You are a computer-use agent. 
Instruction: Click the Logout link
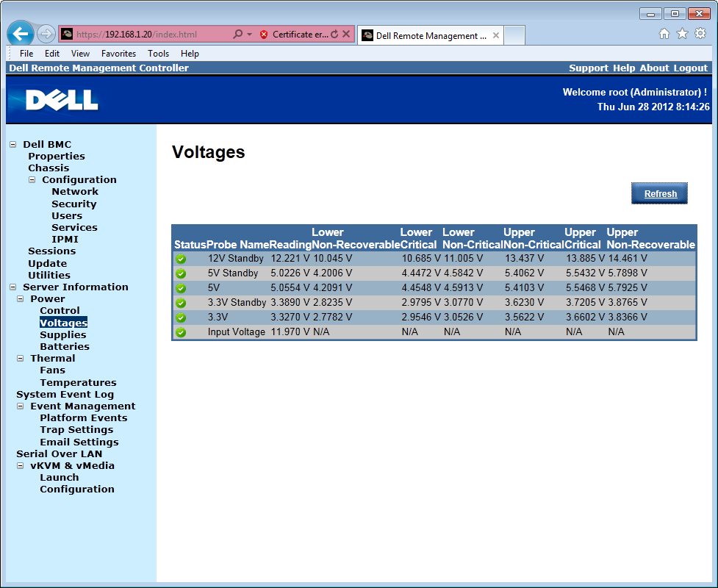point(690,68)
